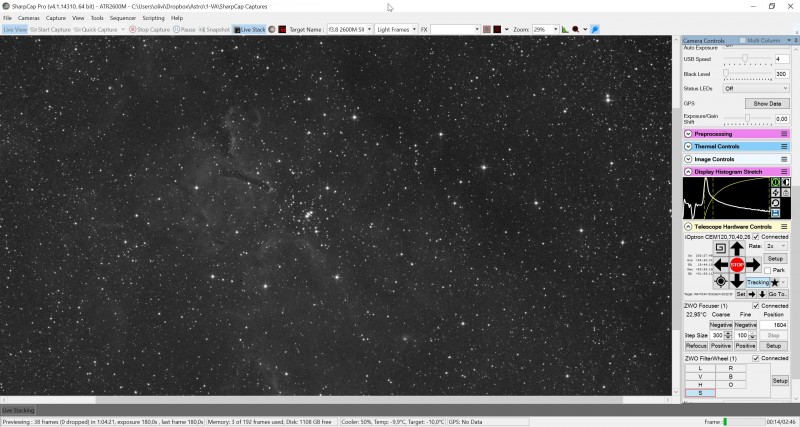Toggle Live Stack mode in toolbar
The image size is (800, 427).
[x=249, y=30]
